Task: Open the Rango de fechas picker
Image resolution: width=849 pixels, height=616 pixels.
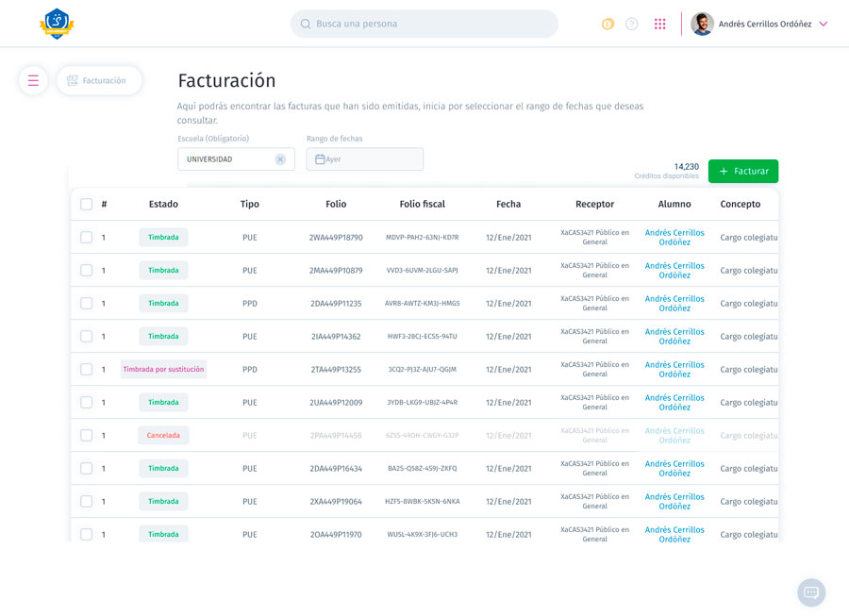Action: coord(365,159)
